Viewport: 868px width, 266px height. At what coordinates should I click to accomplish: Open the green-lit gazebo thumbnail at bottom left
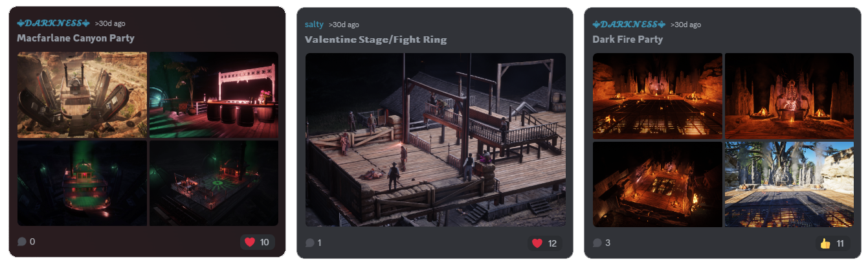[x=82, y=183]
